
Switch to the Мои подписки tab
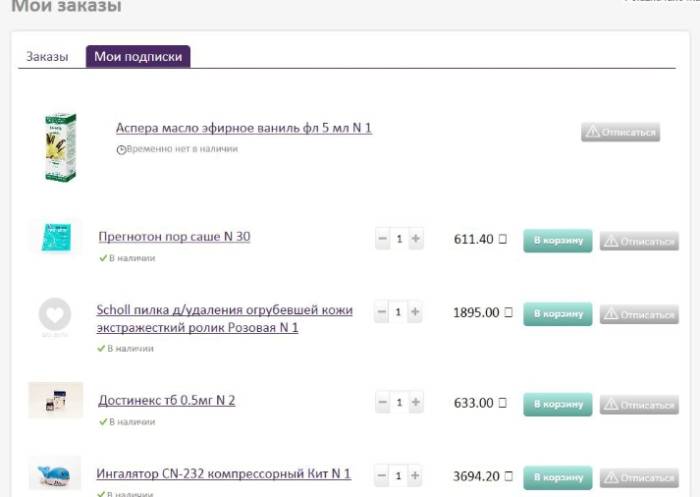tap(138, 57)
